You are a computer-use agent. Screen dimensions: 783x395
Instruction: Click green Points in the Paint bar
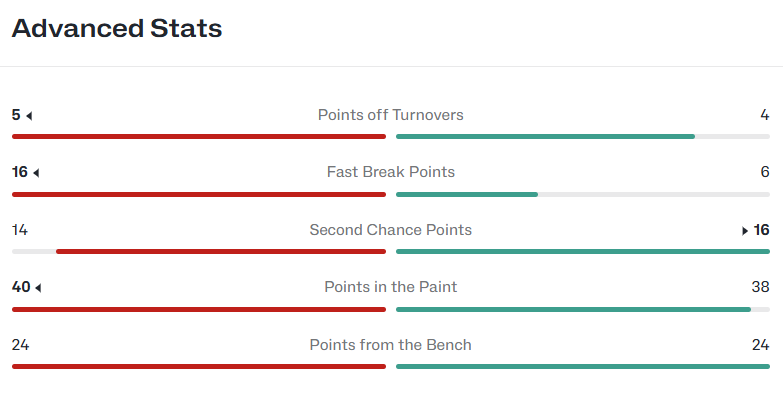573,309
